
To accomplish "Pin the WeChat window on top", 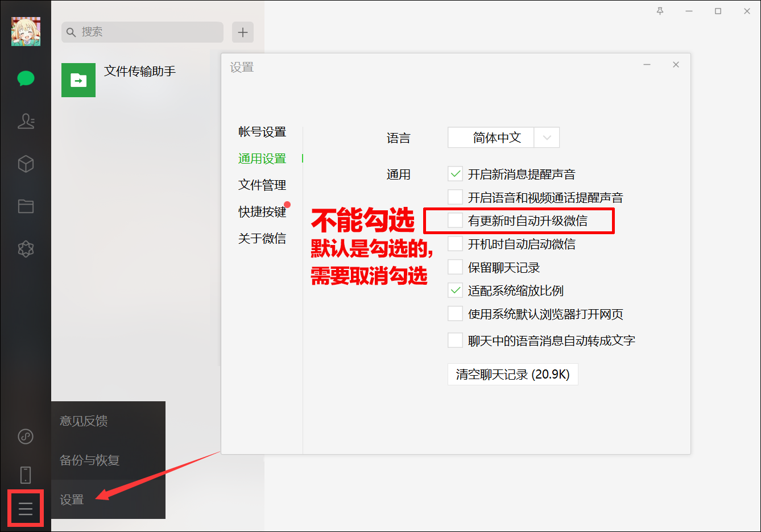I will pyautogui.click(x=660, y=11).
